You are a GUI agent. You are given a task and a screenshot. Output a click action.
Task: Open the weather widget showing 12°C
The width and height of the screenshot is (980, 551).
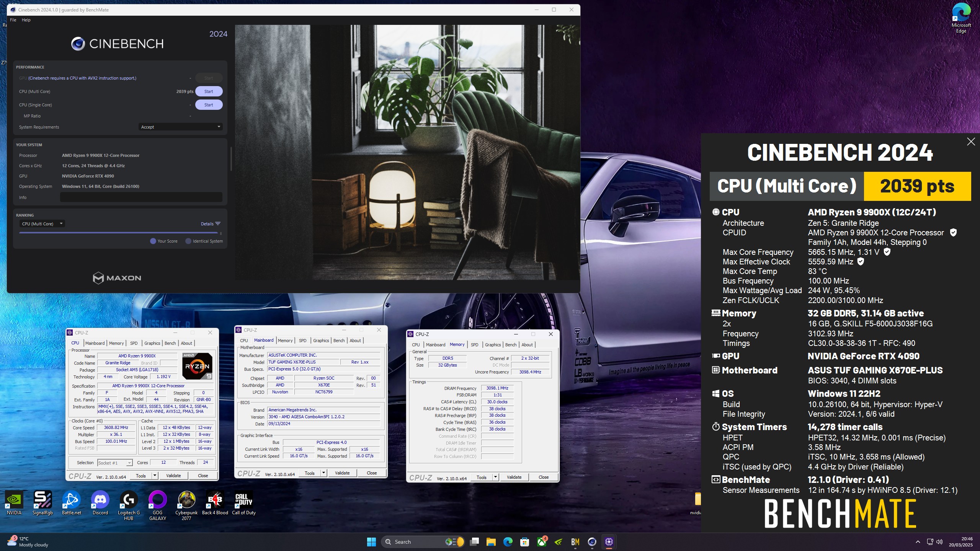[x=28, y=541]
